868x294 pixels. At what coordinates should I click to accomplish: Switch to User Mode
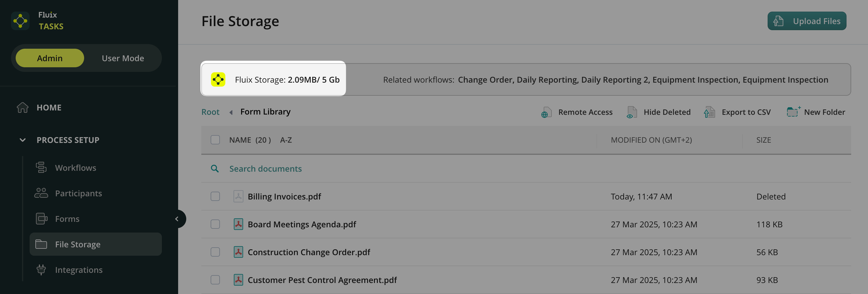pyautogui.click(x=123, y=58)
